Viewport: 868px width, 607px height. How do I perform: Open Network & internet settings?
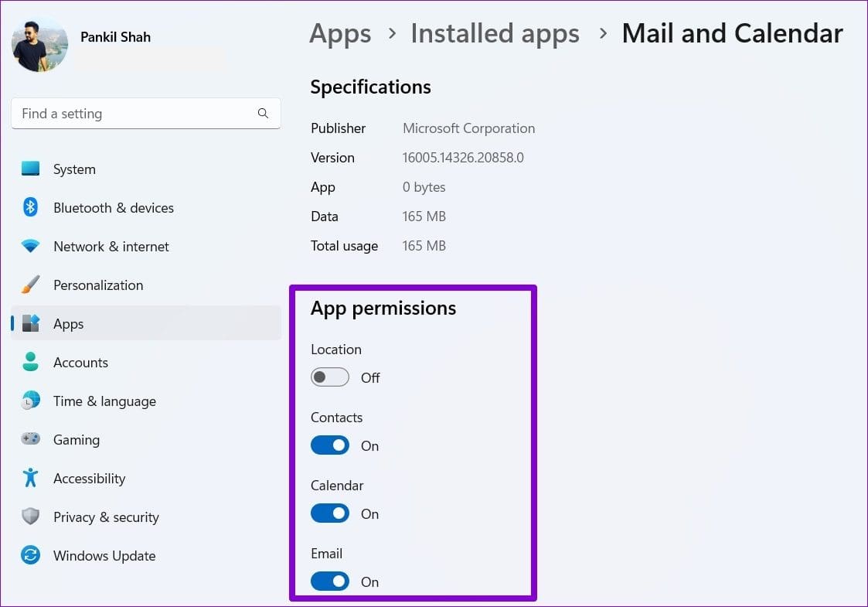point(145,247)
